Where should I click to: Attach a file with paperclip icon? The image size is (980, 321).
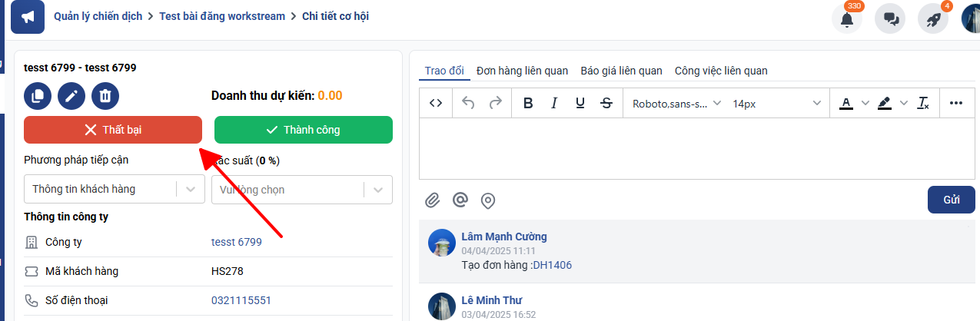(x=433, y=200)
